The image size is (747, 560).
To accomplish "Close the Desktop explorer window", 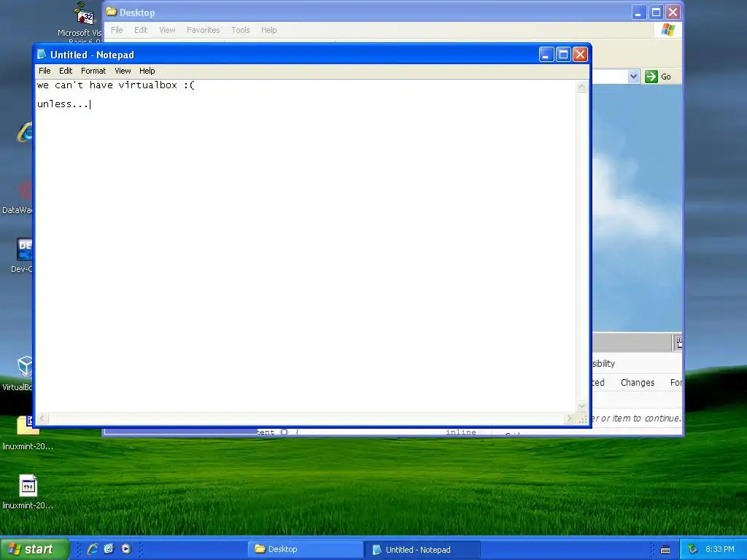I will coord(673,12).
